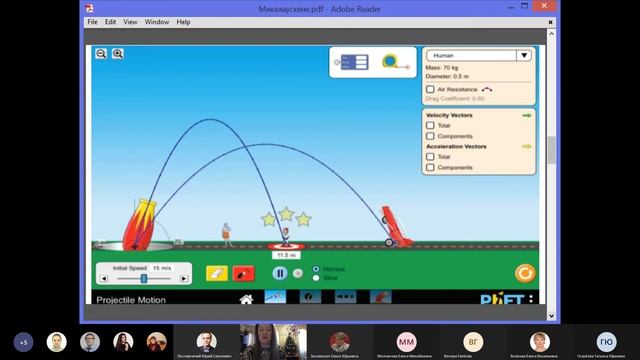This screenshot has height=360, width=640.
Task: Open the Help menu
Action: (x=183, y=22)
